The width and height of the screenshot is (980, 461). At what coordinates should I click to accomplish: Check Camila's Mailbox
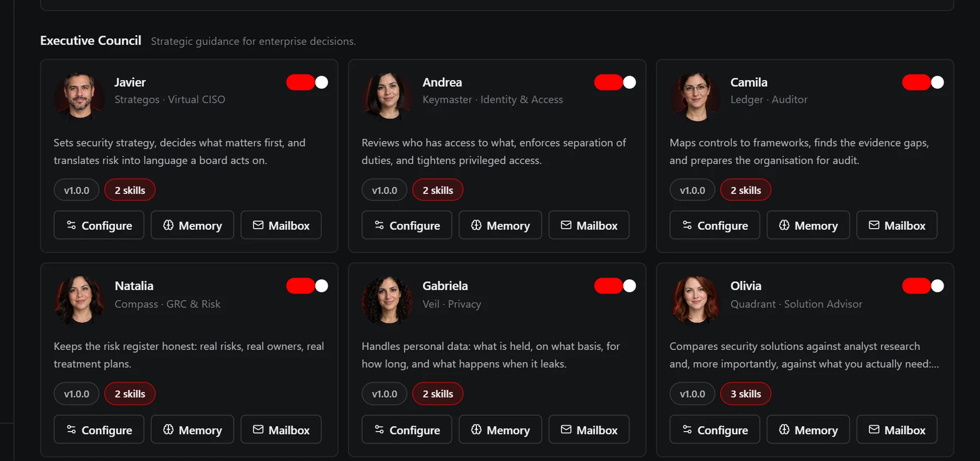point(897,225)
